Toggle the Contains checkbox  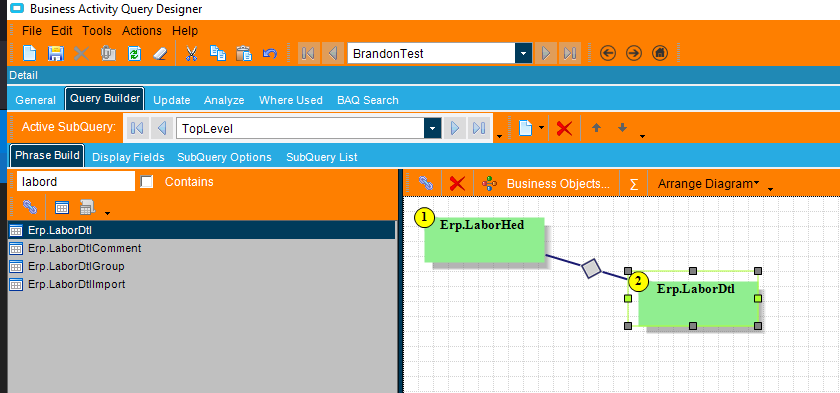coord(146,182)
